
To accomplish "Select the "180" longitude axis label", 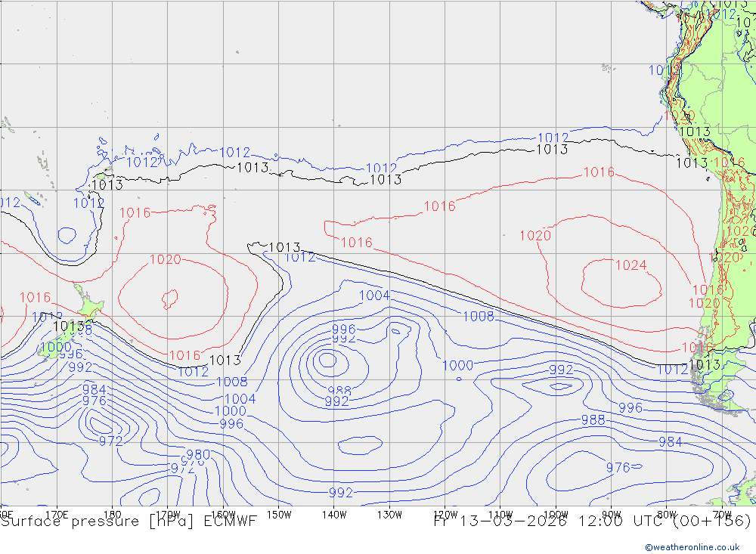I will (113, 515).
